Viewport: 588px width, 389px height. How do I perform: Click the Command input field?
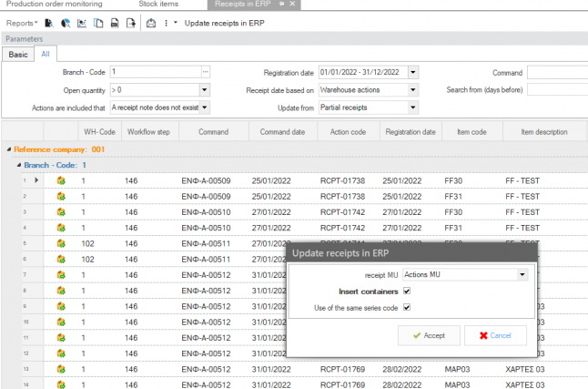(x=558, y=73)
